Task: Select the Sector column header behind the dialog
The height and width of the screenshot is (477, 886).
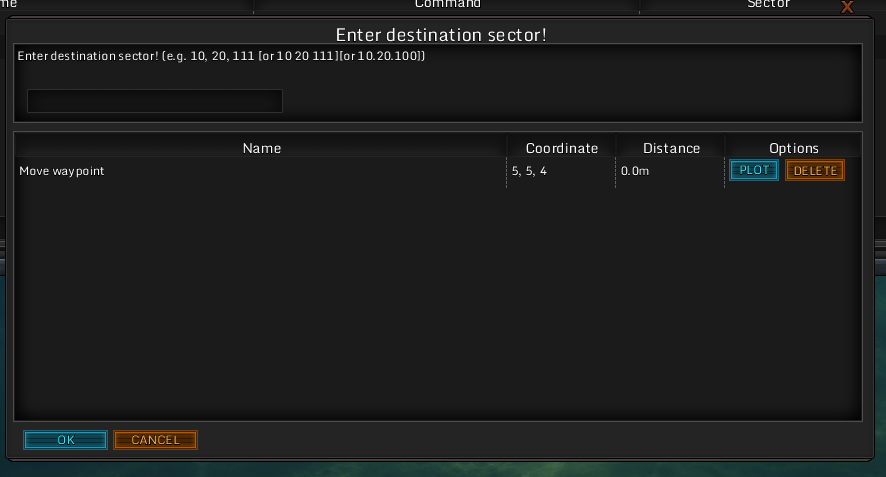Action: [x=768, y=4]
